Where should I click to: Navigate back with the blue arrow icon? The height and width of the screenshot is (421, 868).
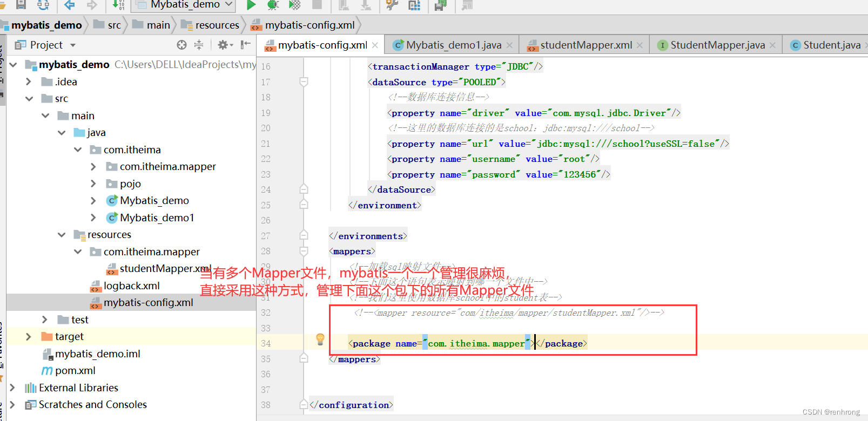69,5
